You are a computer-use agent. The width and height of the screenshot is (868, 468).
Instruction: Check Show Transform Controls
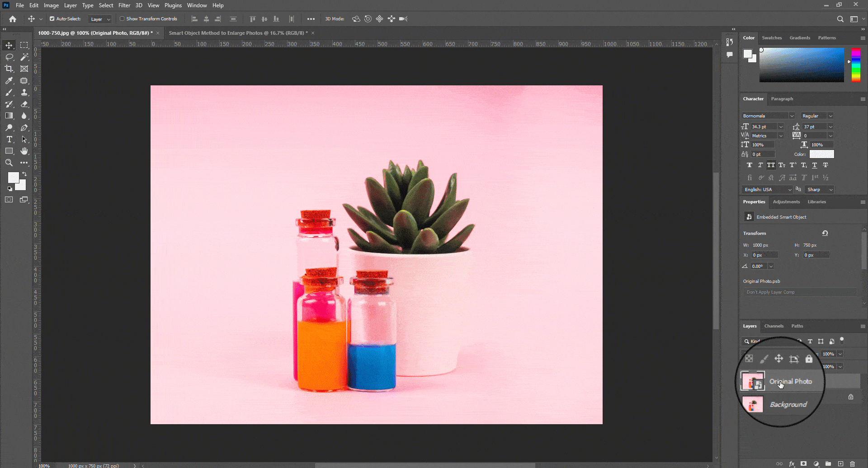click(122, 19)
